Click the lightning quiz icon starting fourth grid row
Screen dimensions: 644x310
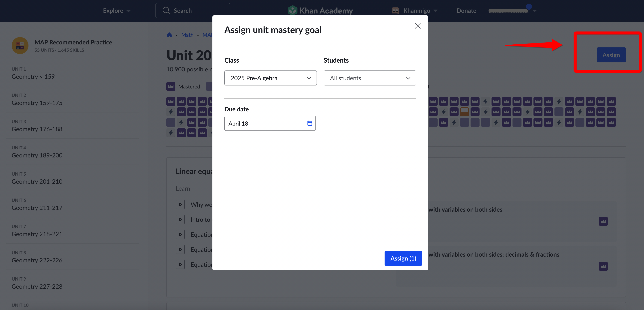click(x=171, y=133)
